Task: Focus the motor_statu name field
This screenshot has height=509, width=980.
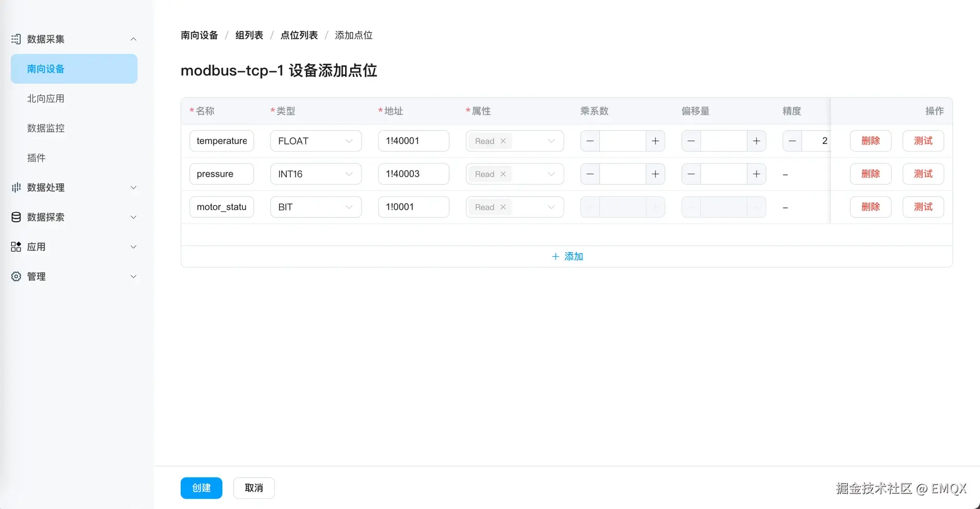Action: point(222,207)
